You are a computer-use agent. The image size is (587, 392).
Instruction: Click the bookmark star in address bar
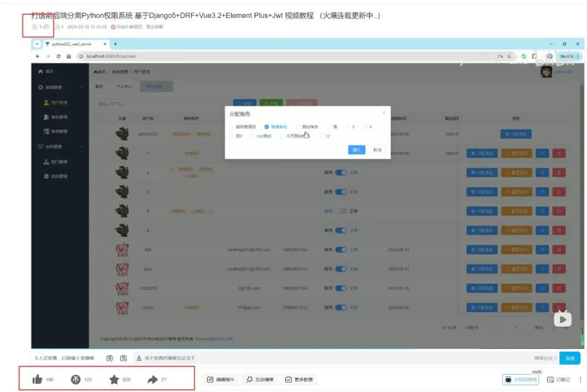pyautogui.click(x=509, y=56)
